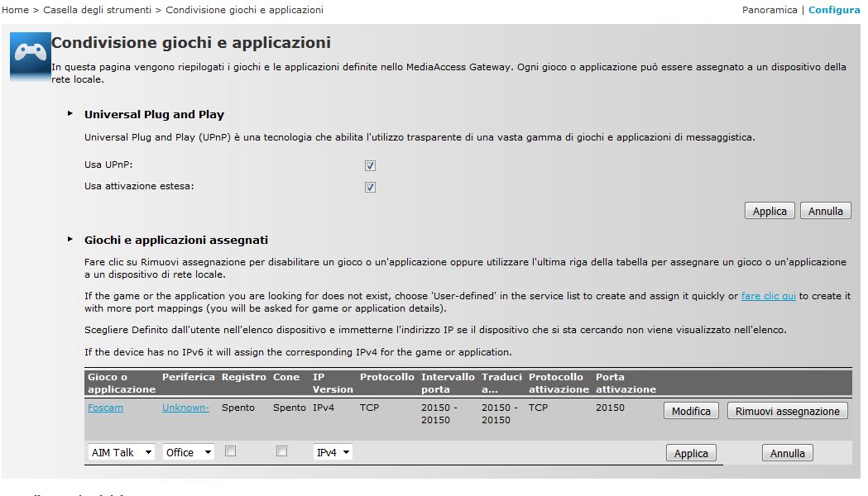
Task: Click the 'IP Version' column header
Action: coord(333,384)
